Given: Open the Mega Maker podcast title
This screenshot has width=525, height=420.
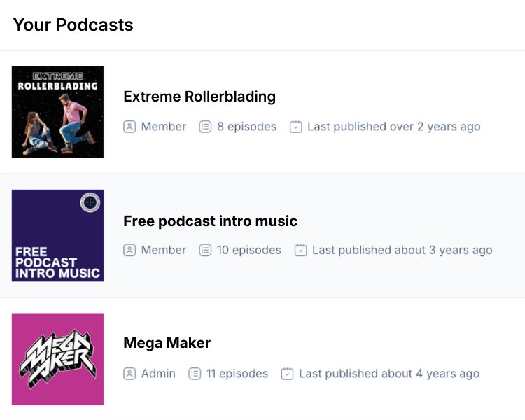Looking at the screenshot, I should 167,343.
